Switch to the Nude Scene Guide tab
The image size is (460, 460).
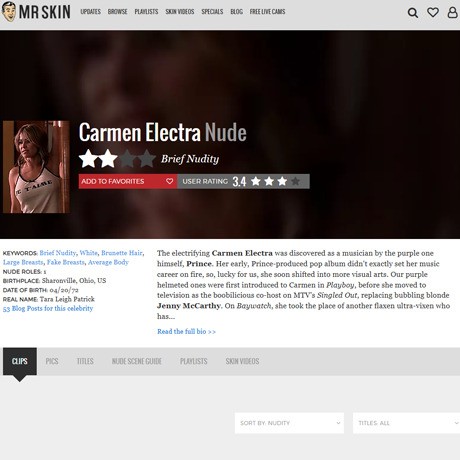coord(137,361)
